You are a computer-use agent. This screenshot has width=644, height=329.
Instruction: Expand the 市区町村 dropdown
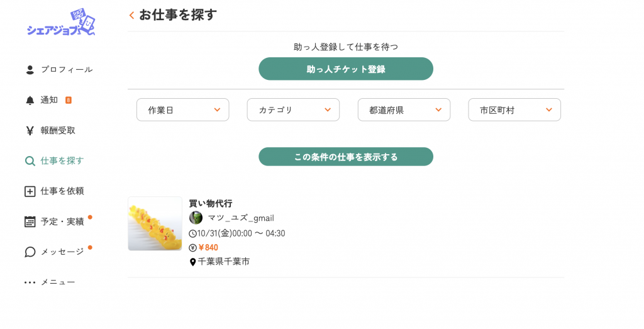[514, 110]
